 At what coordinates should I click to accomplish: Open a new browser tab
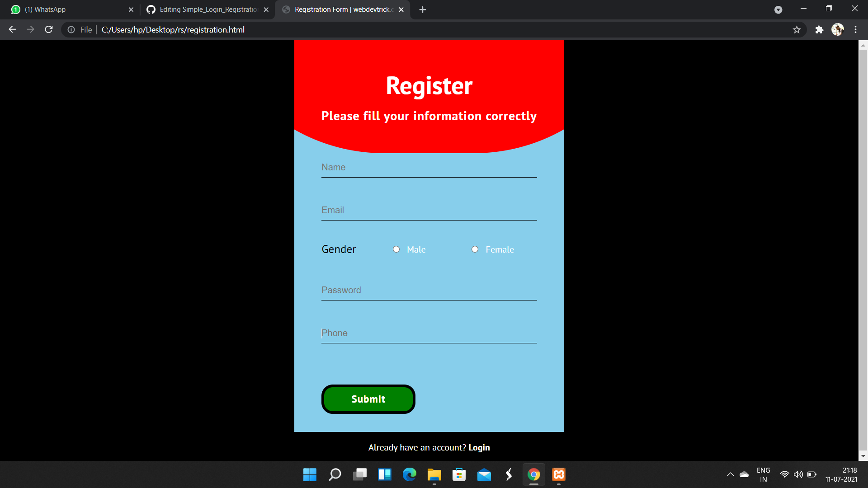(x=422, y=9)
